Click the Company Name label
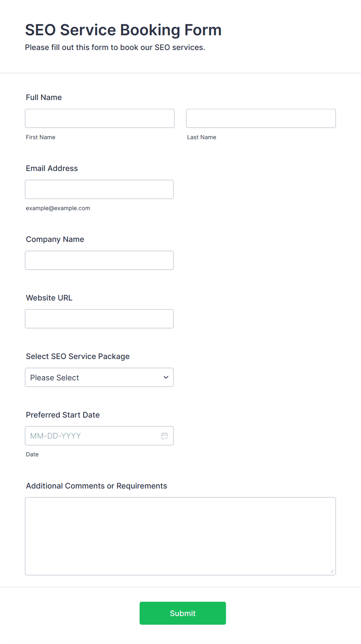This screenshot has width=361, height=644. tap(55, 239)
